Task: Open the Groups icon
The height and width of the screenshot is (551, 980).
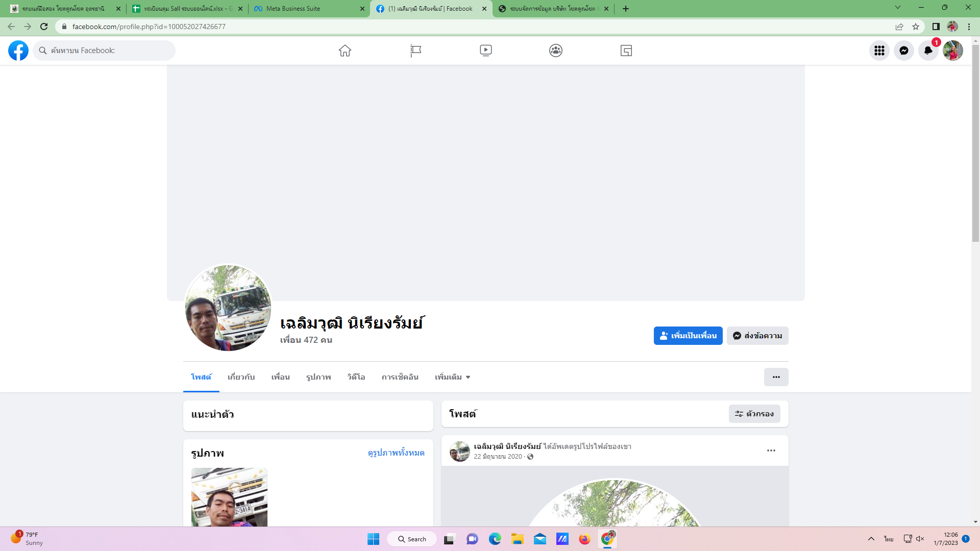Action: [556, 51]
